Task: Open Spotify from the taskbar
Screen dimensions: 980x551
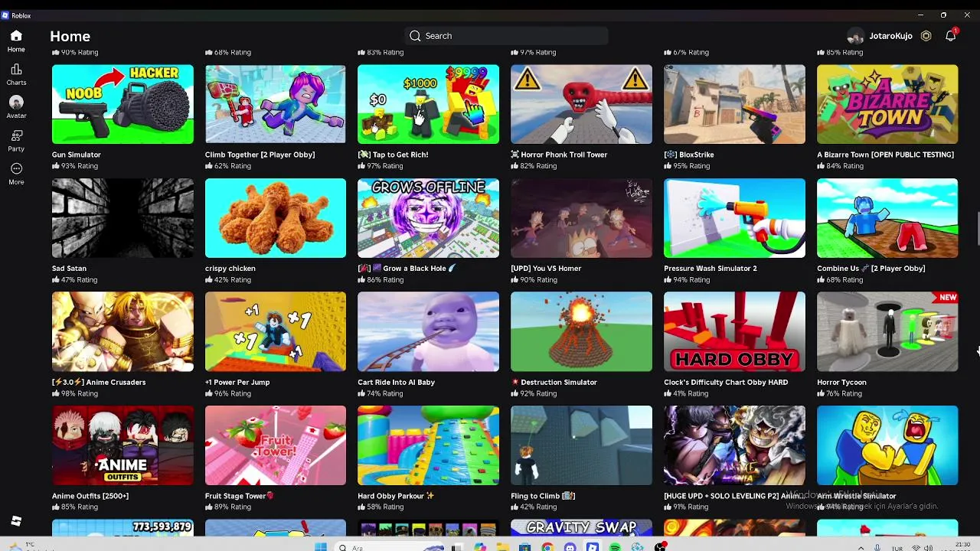Action: click(x=615, y=547)
